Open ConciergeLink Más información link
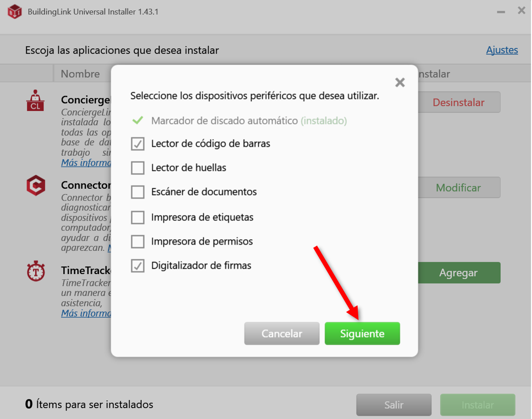Viewport: 532px width, 419px height. [86, 163]
